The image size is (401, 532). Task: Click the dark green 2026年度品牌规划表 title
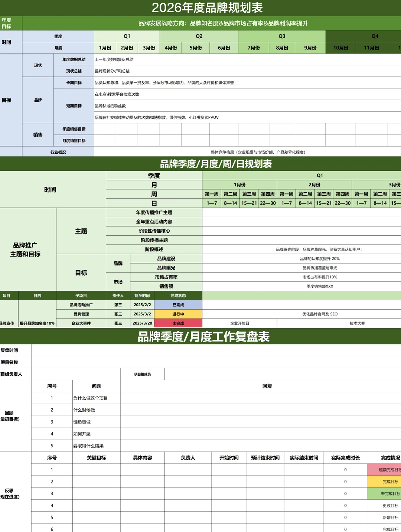click(x=200, y=6)
